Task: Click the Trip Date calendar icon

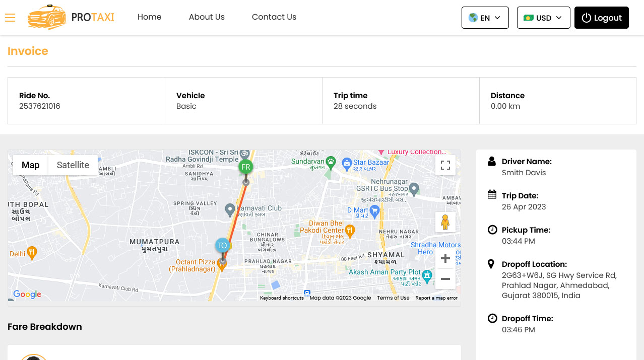Action: click(x=492, y=195)
